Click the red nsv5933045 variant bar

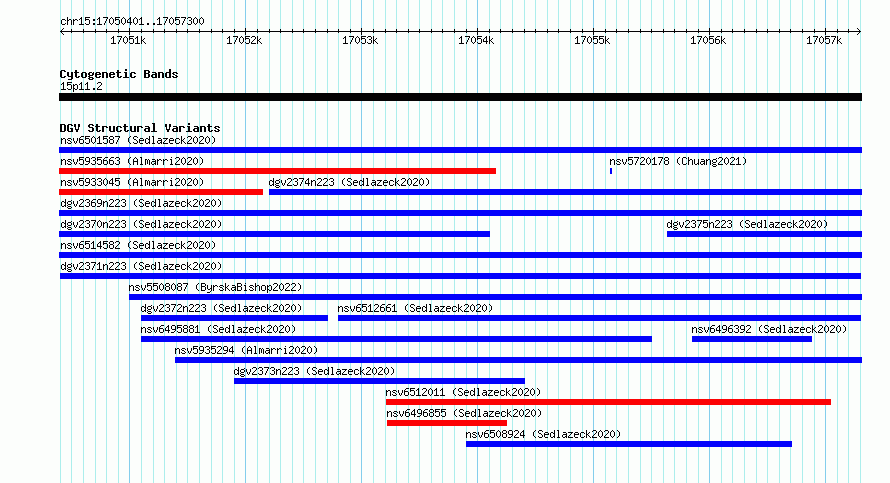click(x=161, y=192)
